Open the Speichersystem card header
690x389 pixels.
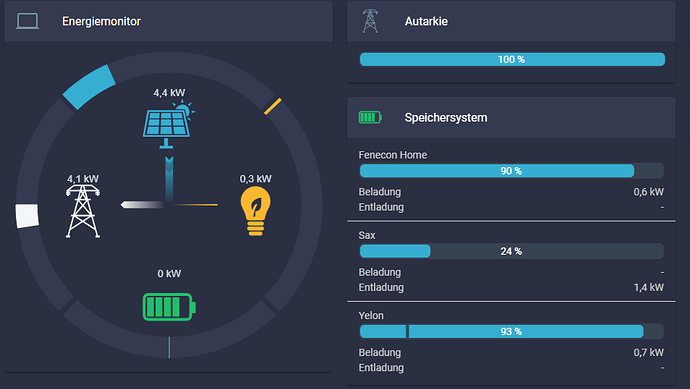(511, 117)
